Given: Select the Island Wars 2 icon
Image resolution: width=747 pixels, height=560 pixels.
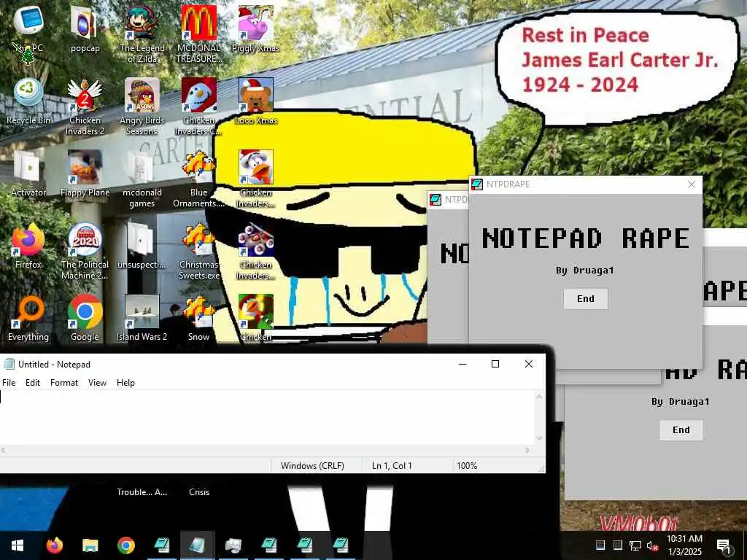Looking at the screenshot, I should [142, 318].
